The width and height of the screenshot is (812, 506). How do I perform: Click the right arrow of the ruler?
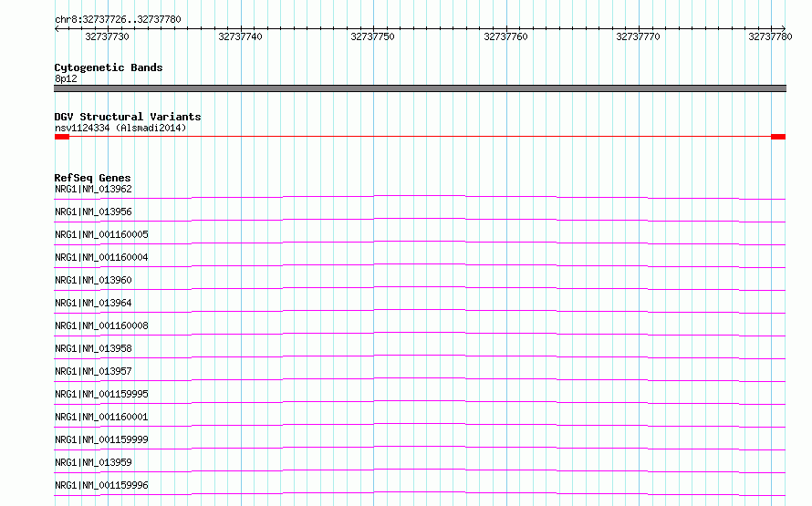click(783, 28)
